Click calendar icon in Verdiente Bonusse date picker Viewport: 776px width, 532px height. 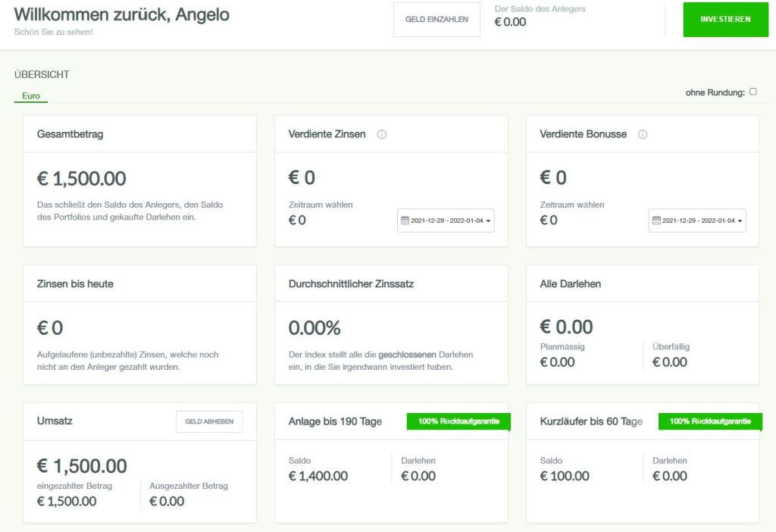click(x=656, y=221)
